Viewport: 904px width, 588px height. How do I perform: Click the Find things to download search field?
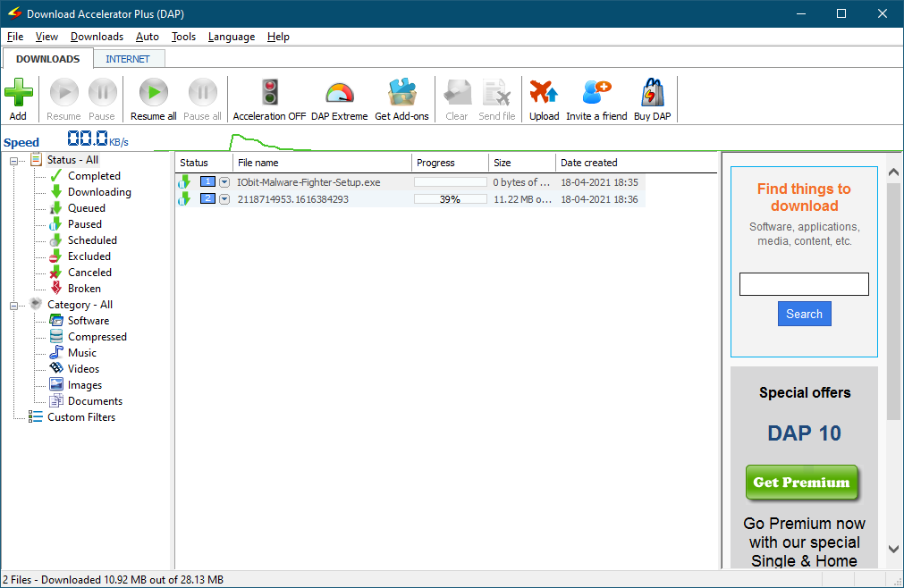pos(804,284)
